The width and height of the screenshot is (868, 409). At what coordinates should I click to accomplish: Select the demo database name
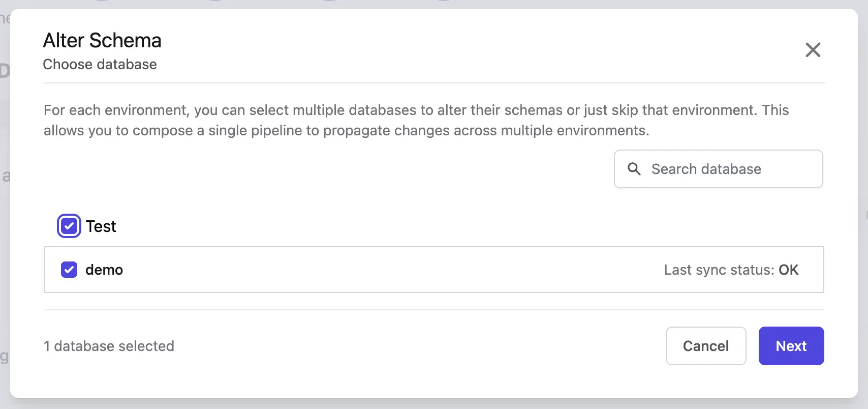pyautogui.click(x=104, y=270)
